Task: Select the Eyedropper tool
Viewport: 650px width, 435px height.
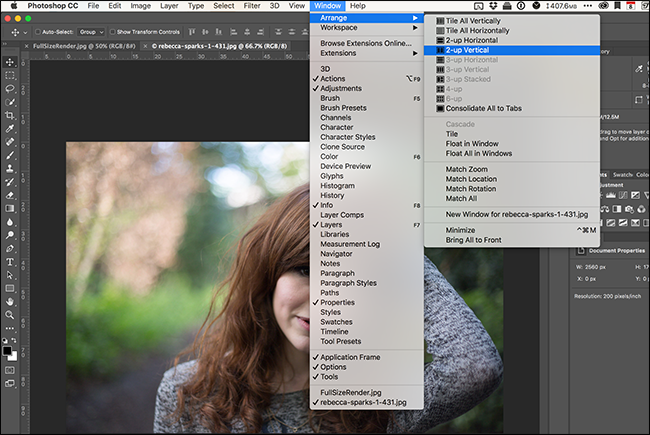Action: tap(10, 130)
